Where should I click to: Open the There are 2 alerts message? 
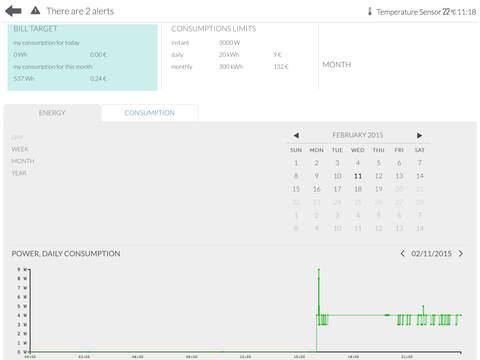(x=80, y=11)
